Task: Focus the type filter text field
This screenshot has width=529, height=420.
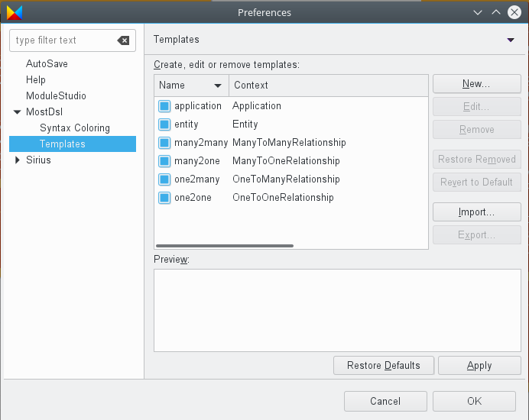Action: (64, 40)
